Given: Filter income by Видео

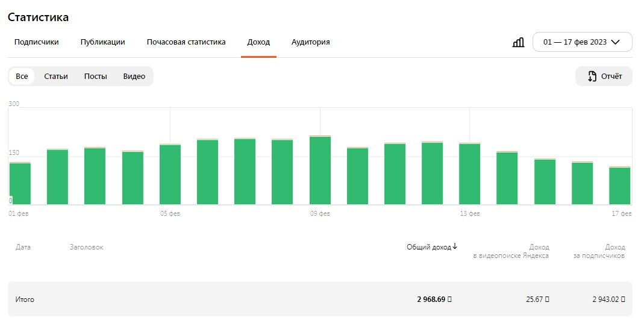Looking at the screenshot, I should tap(134, 77).
